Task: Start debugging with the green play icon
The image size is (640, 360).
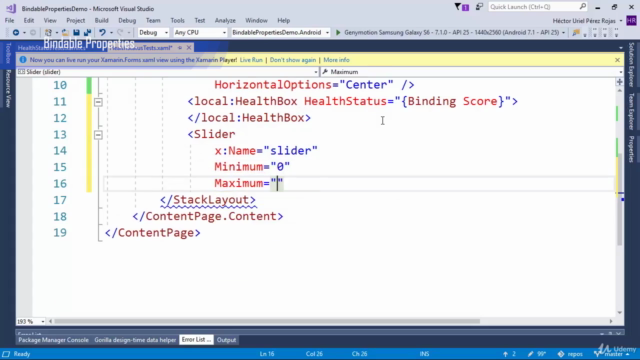Action: 338,33
